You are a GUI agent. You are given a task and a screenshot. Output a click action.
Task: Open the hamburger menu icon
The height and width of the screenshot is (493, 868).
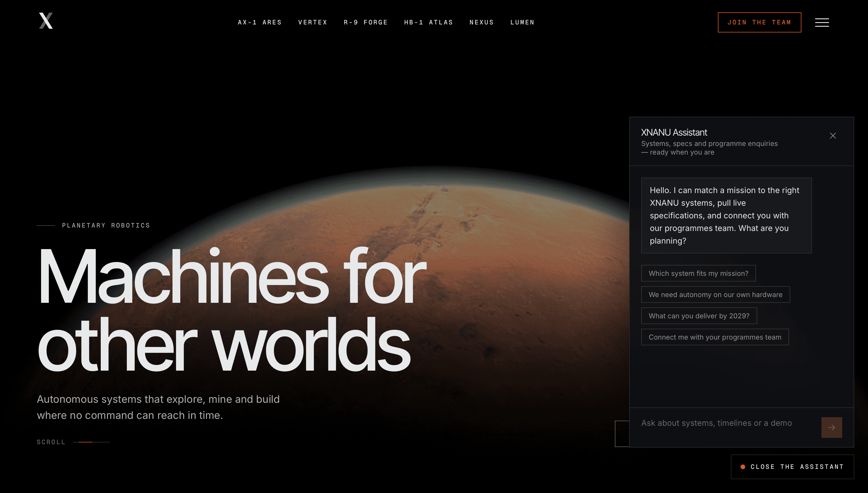click(x=822, y=22)
